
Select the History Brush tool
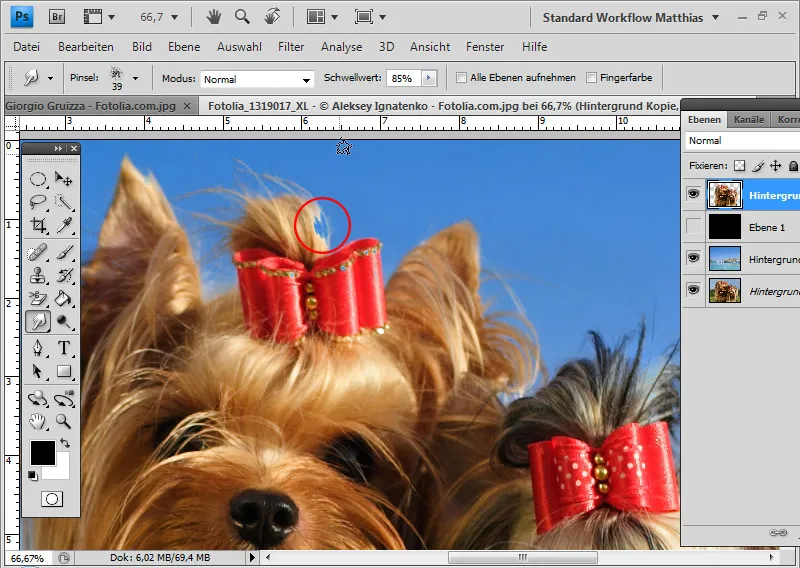point(64,276)
